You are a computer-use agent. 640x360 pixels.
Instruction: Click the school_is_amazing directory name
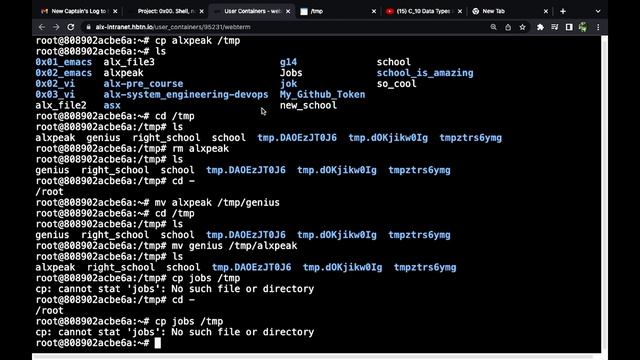[x=425, y=73]
